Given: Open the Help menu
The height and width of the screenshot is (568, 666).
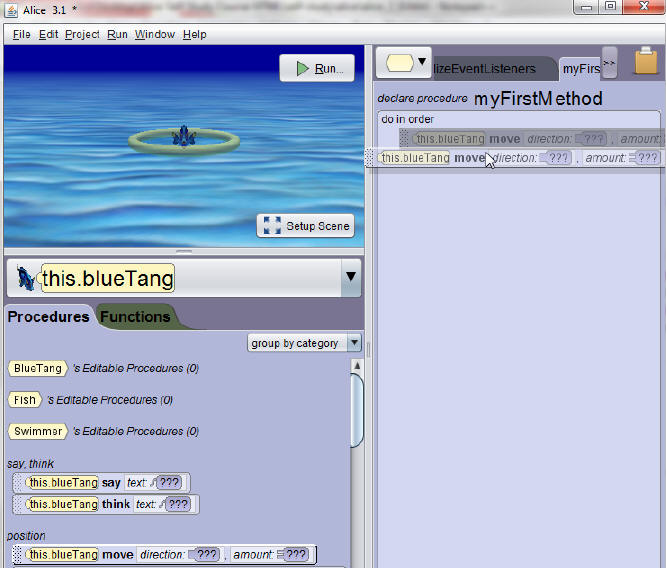Looking at the screenshot, I should tap(195, 34).
